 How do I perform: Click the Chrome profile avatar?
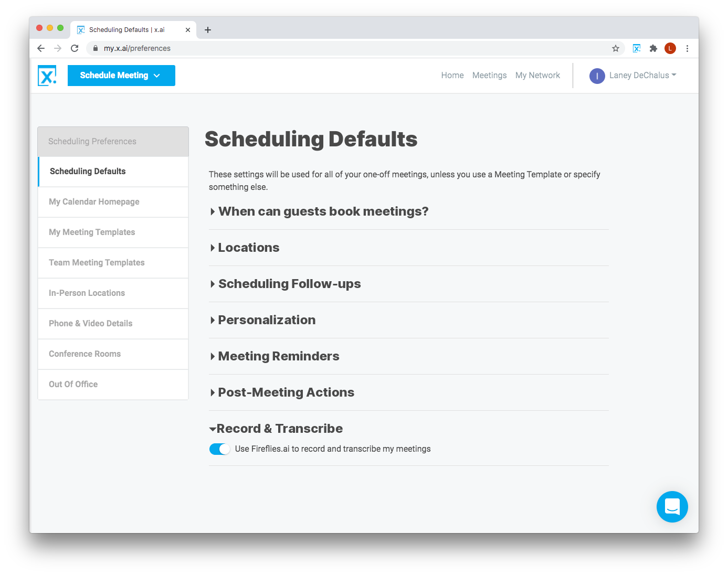[x=670, y=48]
